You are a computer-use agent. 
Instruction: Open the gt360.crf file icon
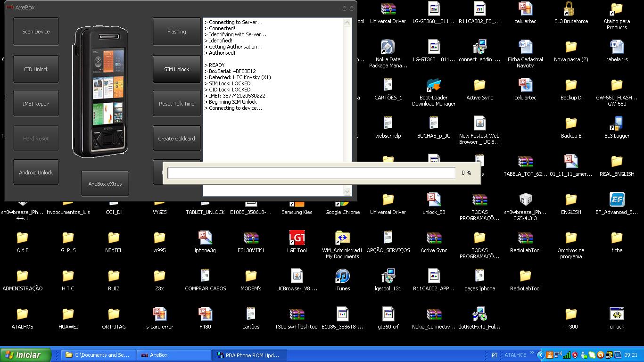(388, 318)
